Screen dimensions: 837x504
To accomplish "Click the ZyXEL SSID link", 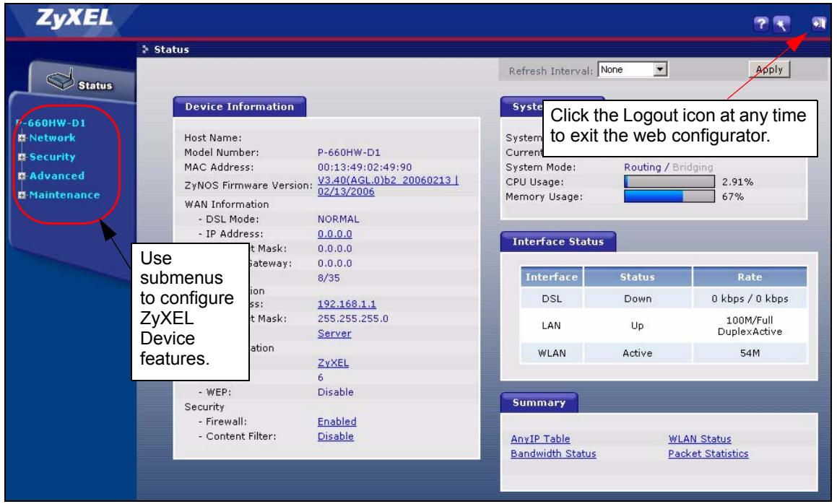I will [333, 362].
